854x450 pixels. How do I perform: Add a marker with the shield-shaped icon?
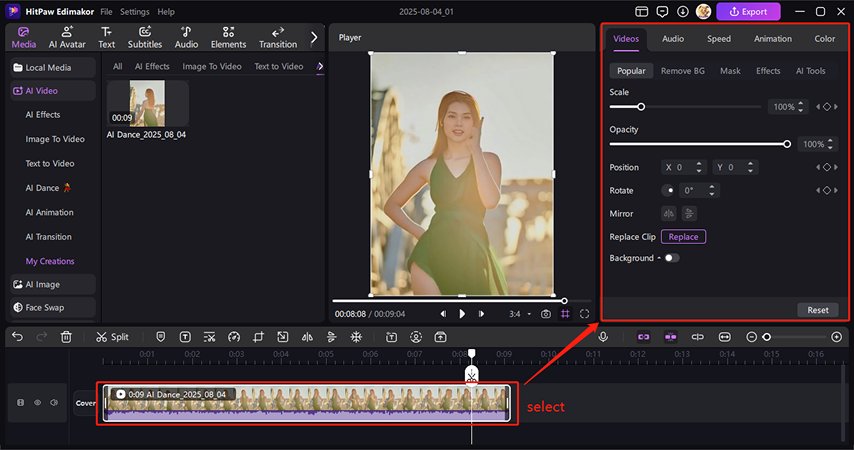[161, 337]
